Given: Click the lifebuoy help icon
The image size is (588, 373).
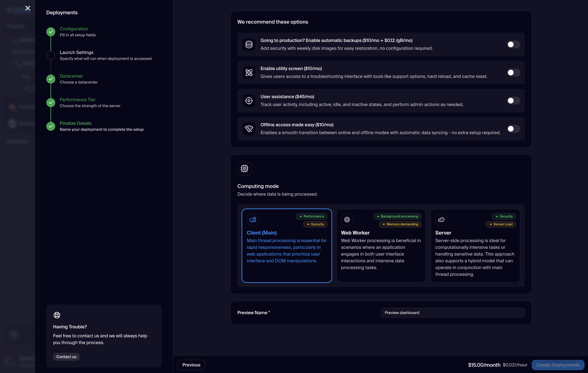Looking at the screenshot, I should coord(57,315).
